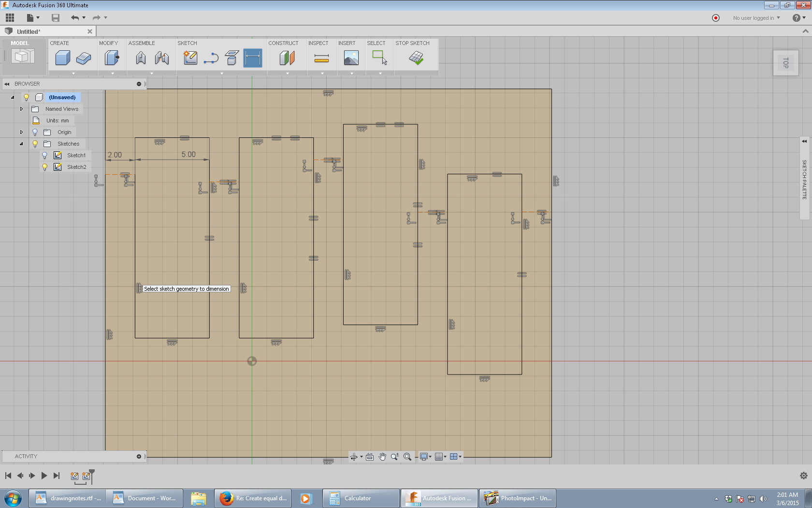This screenshot has height=508, width=812.
Task: Open the Sketch dropdown arrow
Action: (x=222, y=73)
